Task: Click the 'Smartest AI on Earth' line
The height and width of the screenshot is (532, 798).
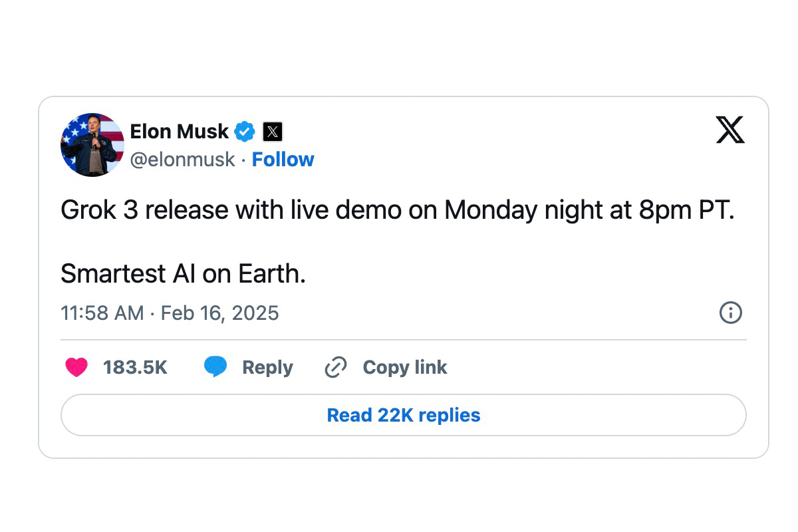Action: pos(183,273)
